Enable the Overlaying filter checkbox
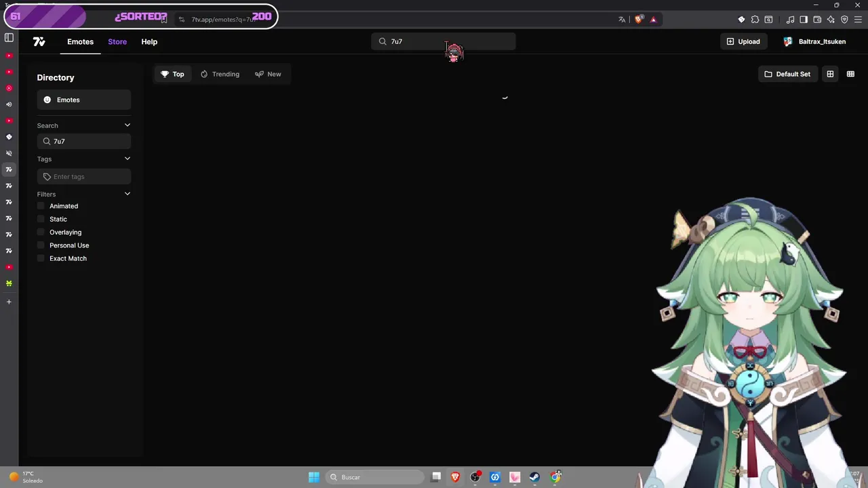Image resolution: width=868 pixels, height=488 pixels. click(x=41, y=232)
